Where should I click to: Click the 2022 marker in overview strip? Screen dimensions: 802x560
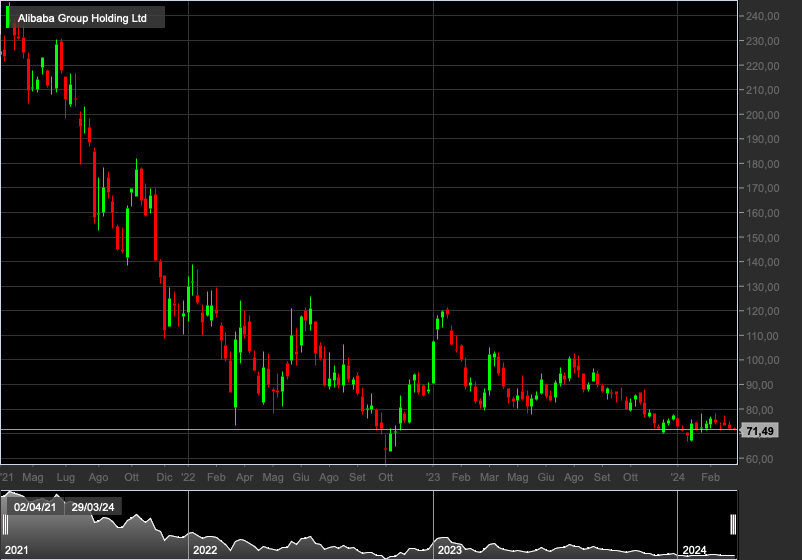coord(205,550)
